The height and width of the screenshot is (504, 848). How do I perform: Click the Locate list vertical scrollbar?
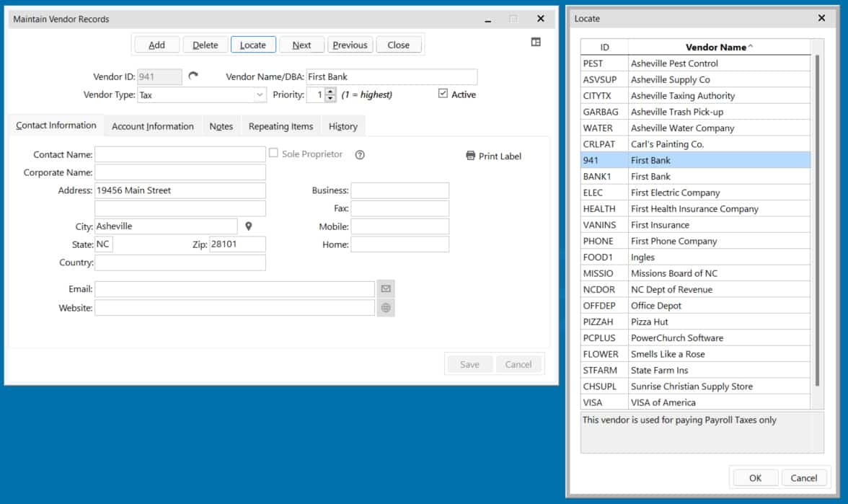[x=816, y=221]
